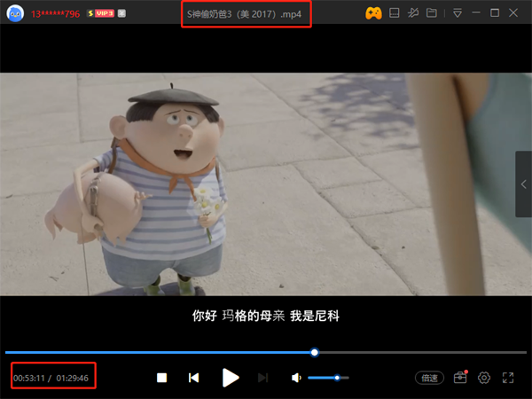Open the folder icon in title bar
Viewport: 532px width, 399px height.
coord(432,13)
